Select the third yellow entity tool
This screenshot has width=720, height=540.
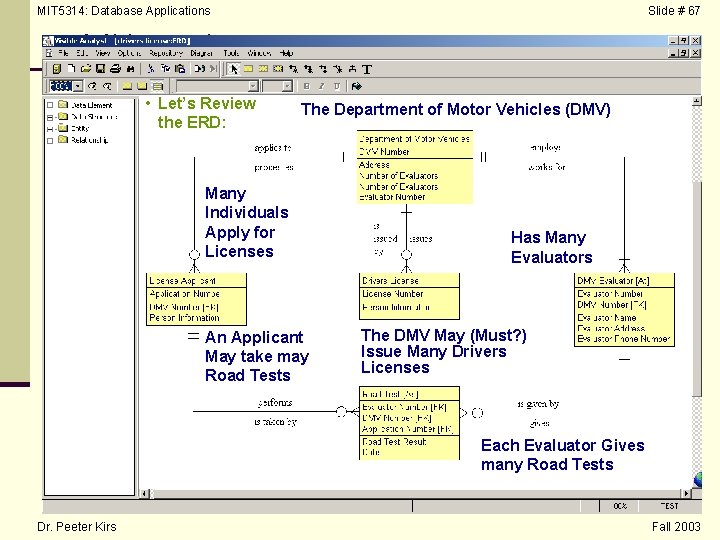[278, 69]
